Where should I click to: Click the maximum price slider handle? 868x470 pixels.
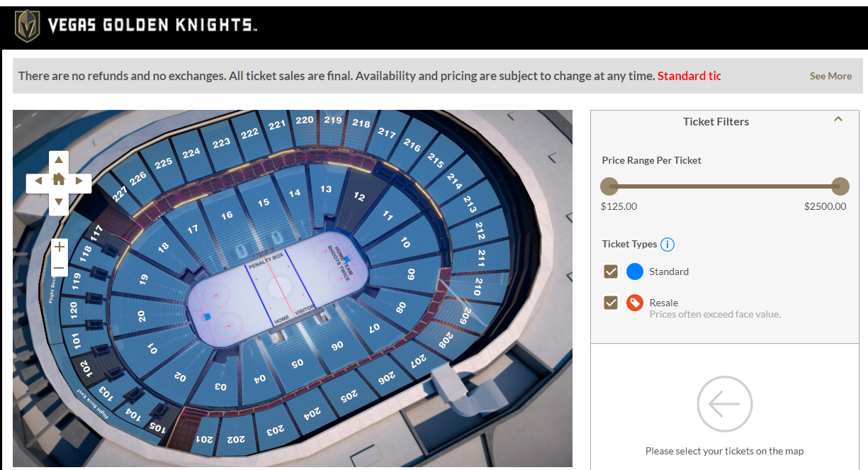click(840, 186)
